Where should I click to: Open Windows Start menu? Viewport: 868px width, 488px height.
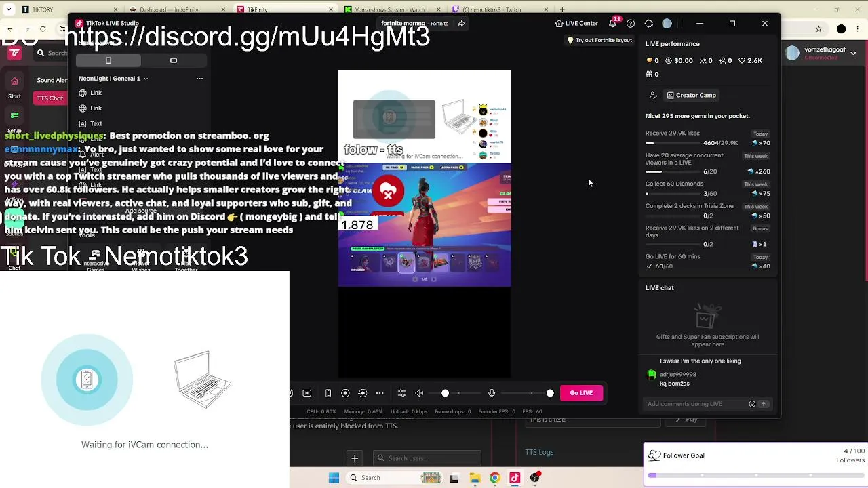[x=334, y=478]
